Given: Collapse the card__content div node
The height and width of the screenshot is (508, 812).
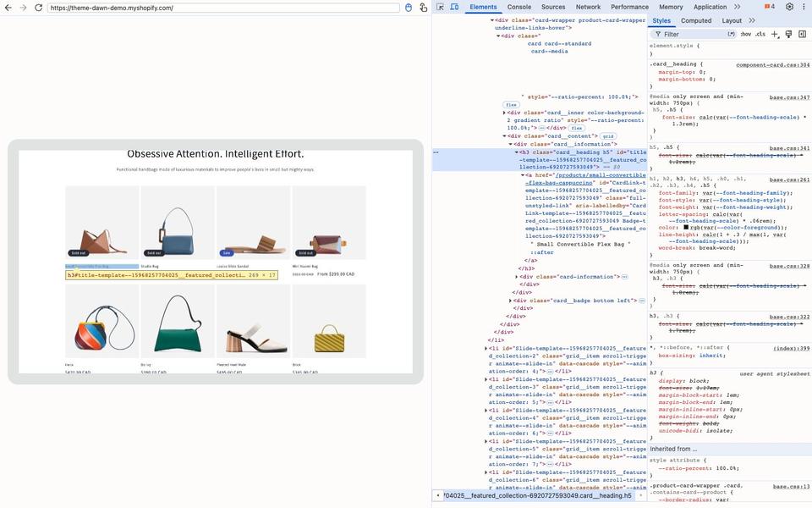Looking at the screenshot, I should coord(504,135).
